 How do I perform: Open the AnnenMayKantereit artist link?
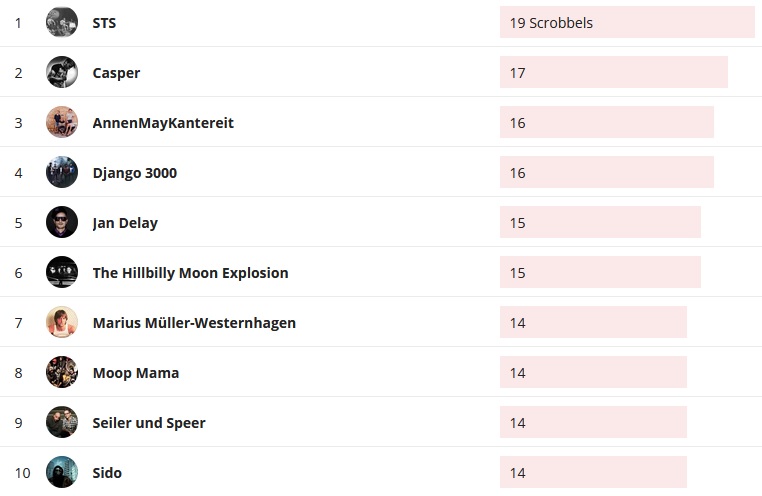[163, 123]
